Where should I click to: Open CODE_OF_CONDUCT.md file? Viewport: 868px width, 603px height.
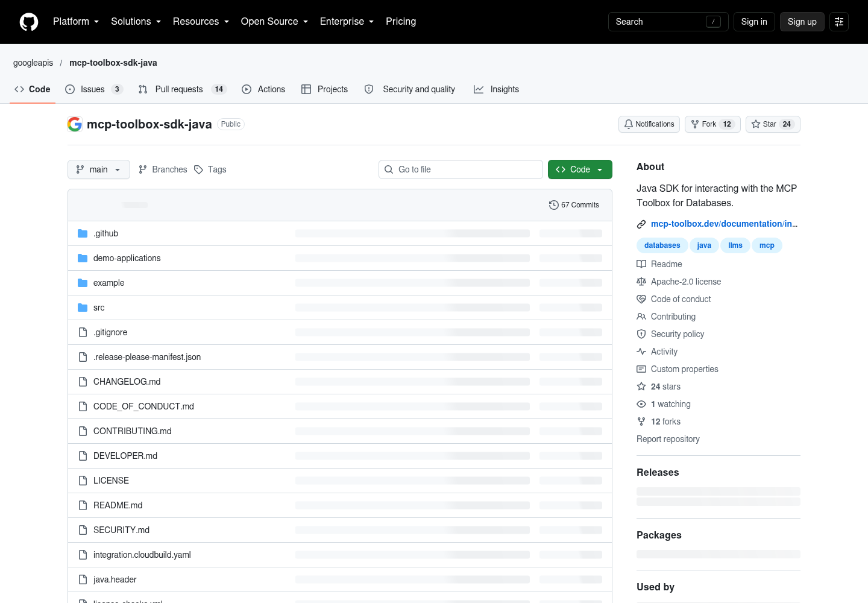pos(143,406)
